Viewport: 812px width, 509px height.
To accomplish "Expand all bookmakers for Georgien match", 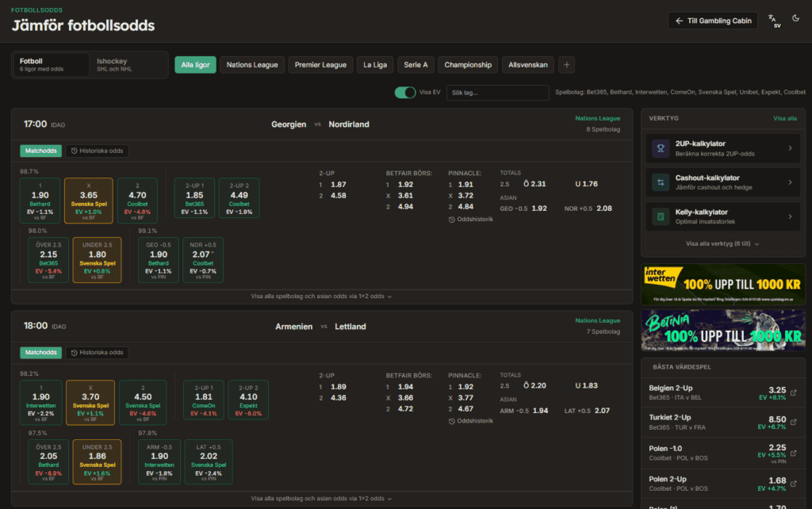I will tap(322, 297).
